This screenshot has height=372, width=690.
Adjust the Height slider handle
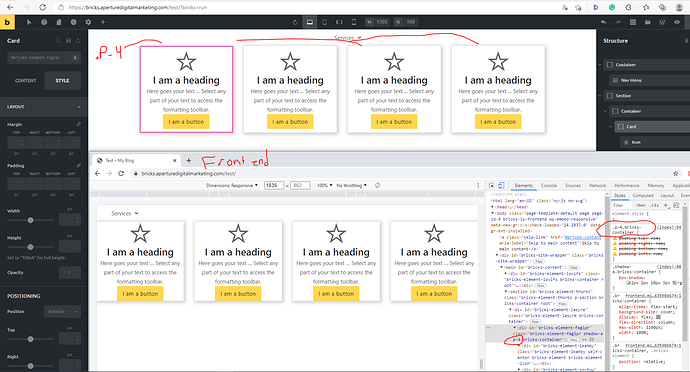pos(30,247)
